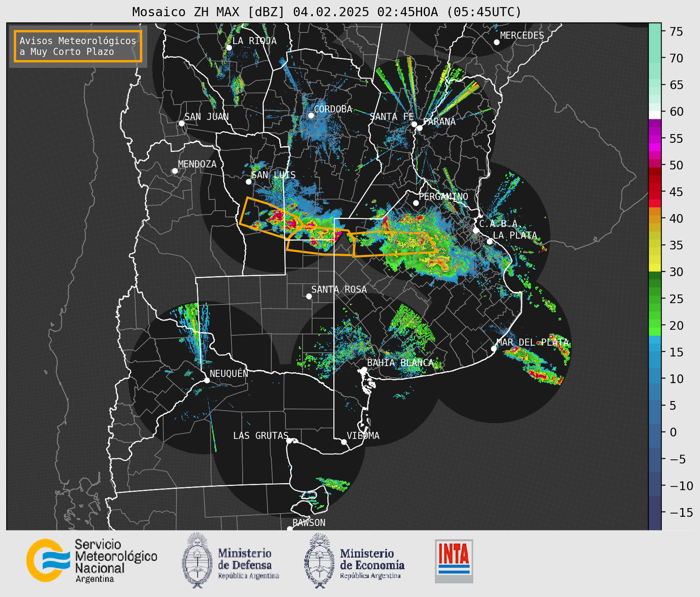Screen dimensions: 700x597
Task: Click the white marker dot at Mendoza
Action: (x=175, y=171)
